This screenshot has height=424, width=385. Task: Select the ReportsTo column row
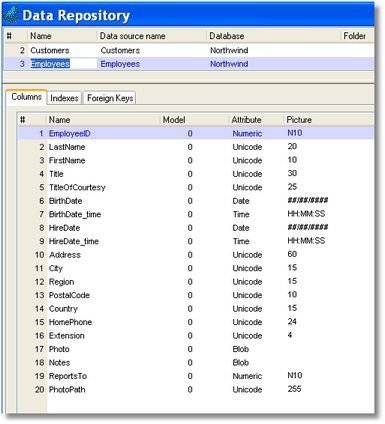coord(196,376)
